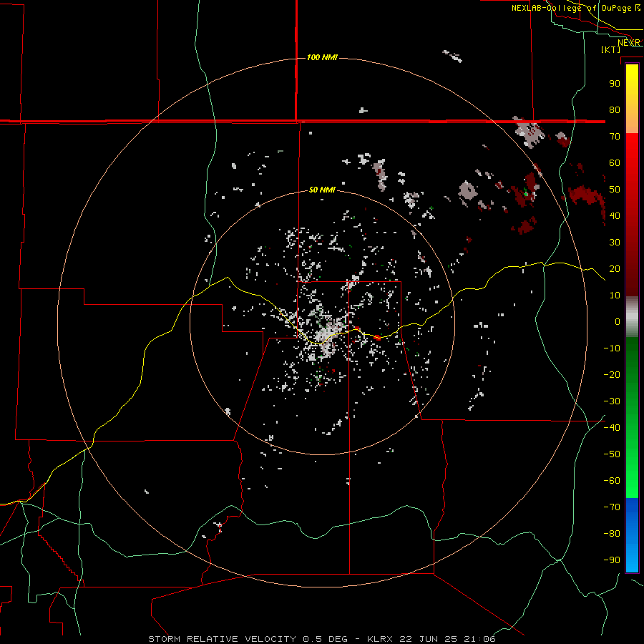Click the -80 value on the velocity scale
This screenshot has height=644, width=644.
(x=612, y=534)
